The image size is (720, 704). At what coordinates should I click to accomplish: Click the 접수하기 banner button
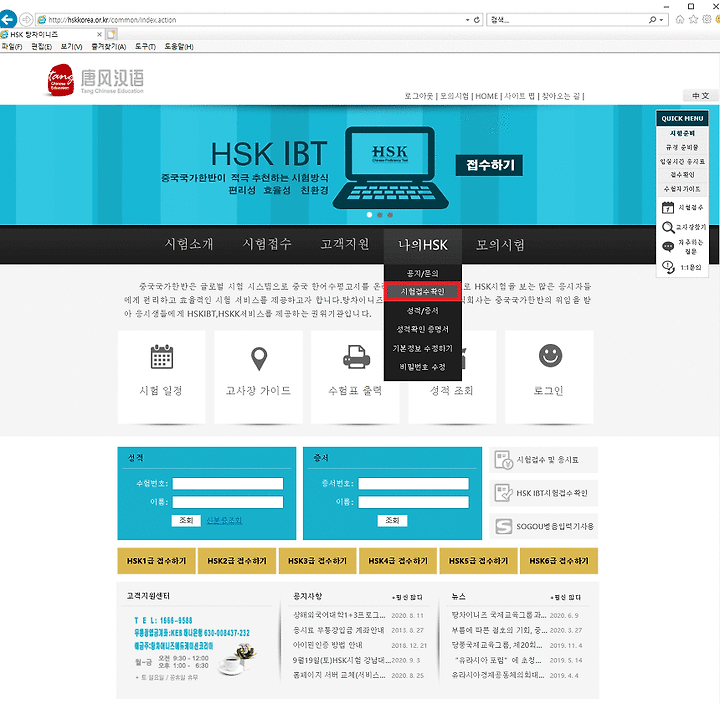click(489, 165)
